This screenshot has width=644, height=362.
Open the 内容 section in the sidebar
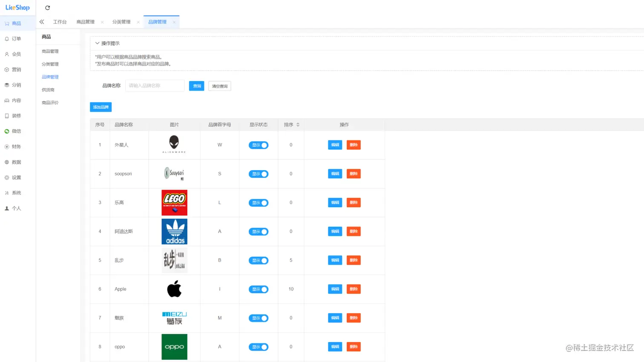(x=17, y=100)
